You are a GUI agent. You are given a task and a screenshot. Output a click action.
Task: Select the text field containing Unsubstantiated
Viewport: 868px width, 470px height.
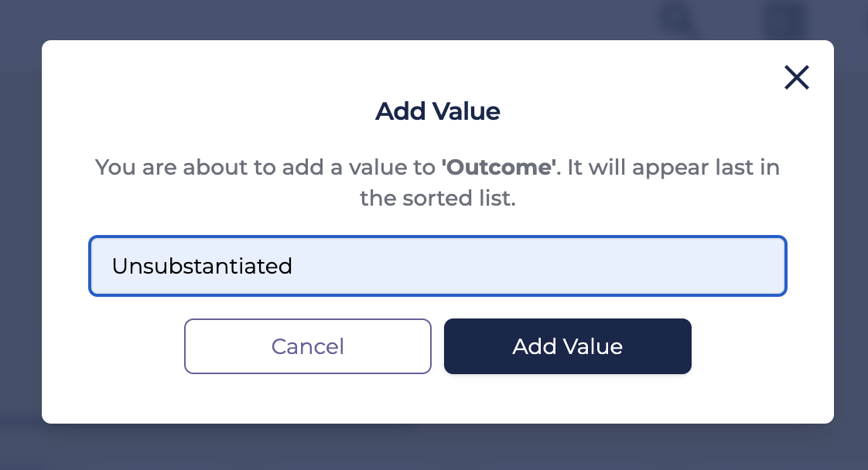(438, 266)
